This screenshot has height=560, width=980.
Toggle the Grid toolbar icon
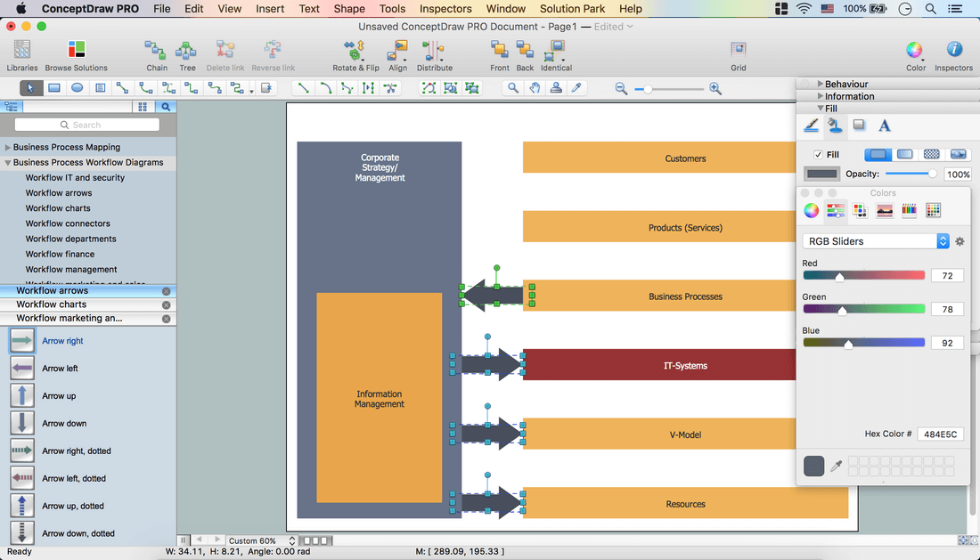click(738, 51)
